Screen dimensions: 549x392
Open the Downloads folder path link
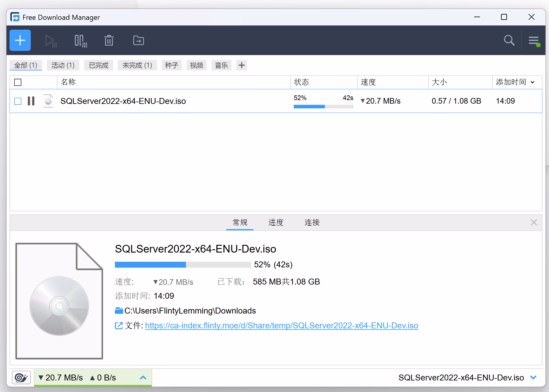[x=190, y=311]
